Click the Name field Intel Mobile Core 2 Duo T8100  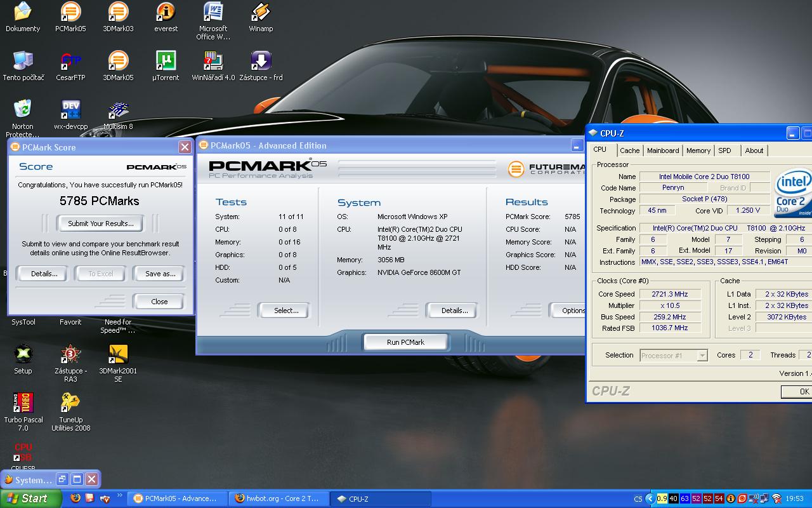click(x=704, y=177)
